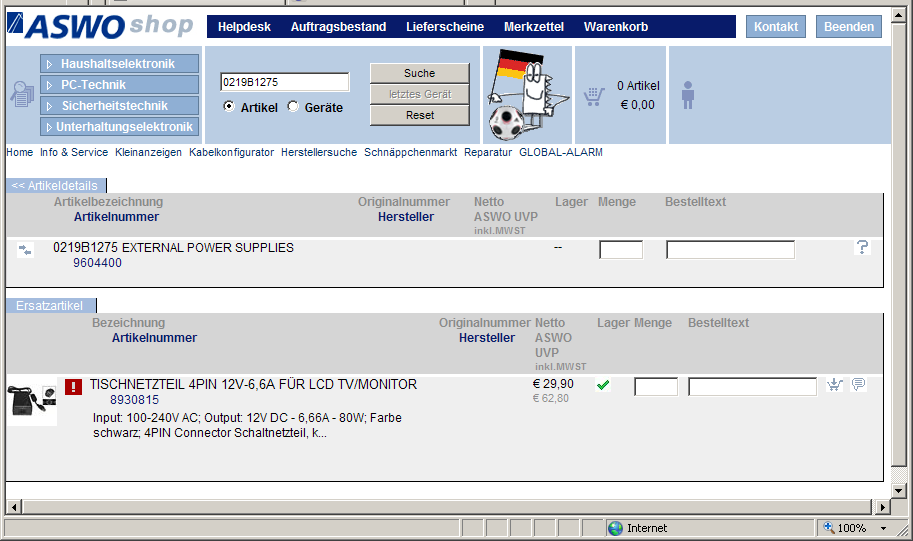This screenshot has width=913, height=541.
Task: Open the Helpdesk menu
Action: [x=244, y=27]
